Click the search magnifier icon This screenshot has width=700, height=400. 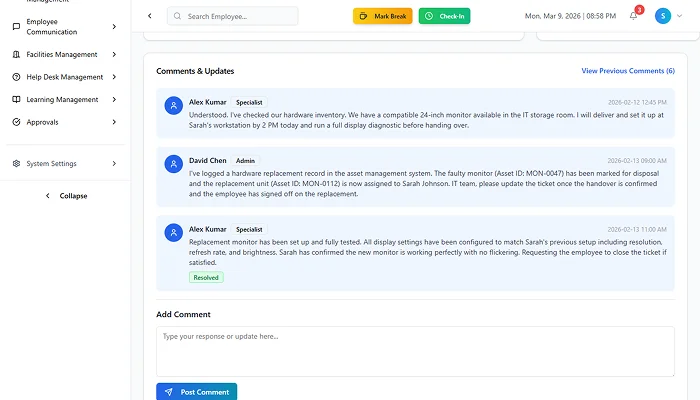pos(178,16)
